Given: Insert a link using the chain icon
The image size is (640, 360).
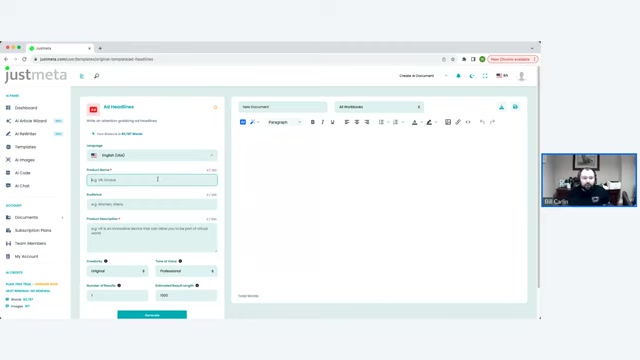Looking at the screenshot, I should pos(458,122).
